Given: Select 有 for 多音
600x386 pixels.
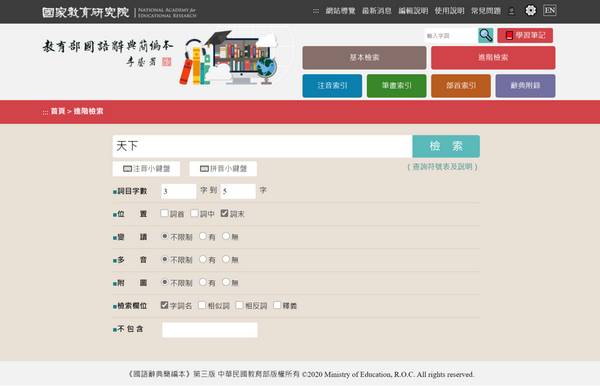Looking at the screenshot, I should [x=203, y=259].
